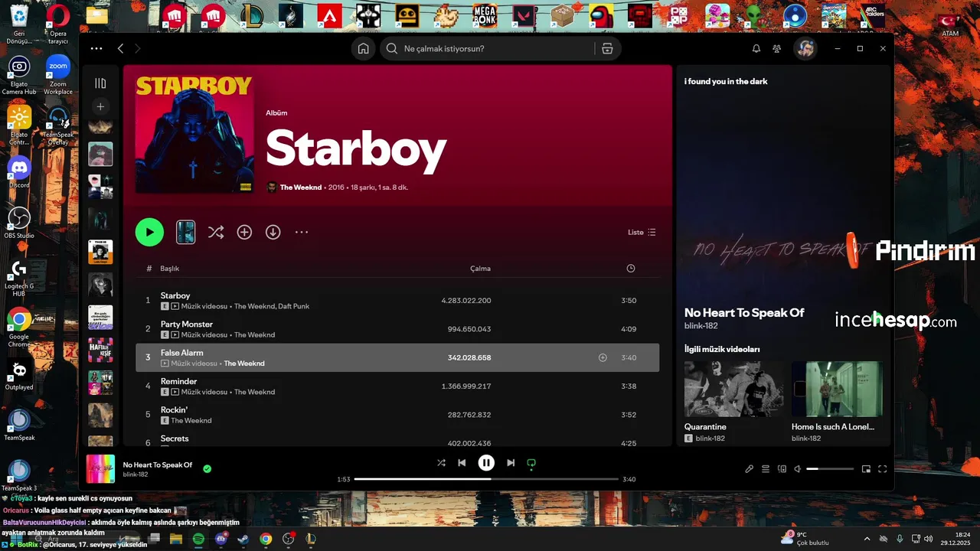Open the three-dot app menu at top left
The height and width of the screenshot is (551, 980).
click(x=96, y=48)
